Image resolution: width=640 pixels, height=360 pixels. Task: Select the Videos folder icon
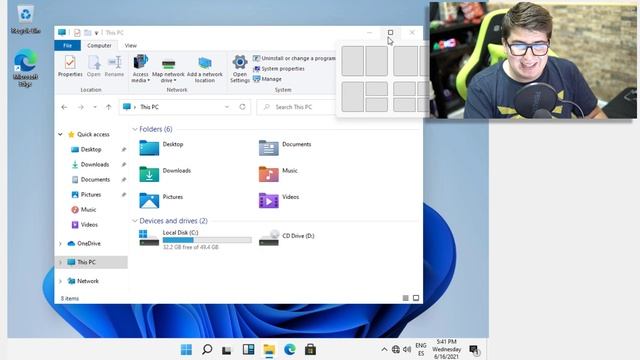(269, 200)
